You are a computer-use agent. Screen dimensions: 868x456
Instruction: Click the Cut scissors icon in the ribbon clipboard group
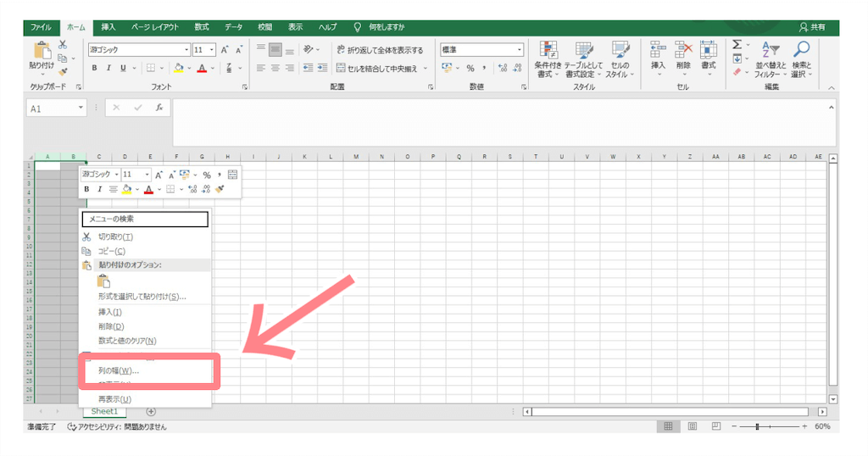[63, 45]
